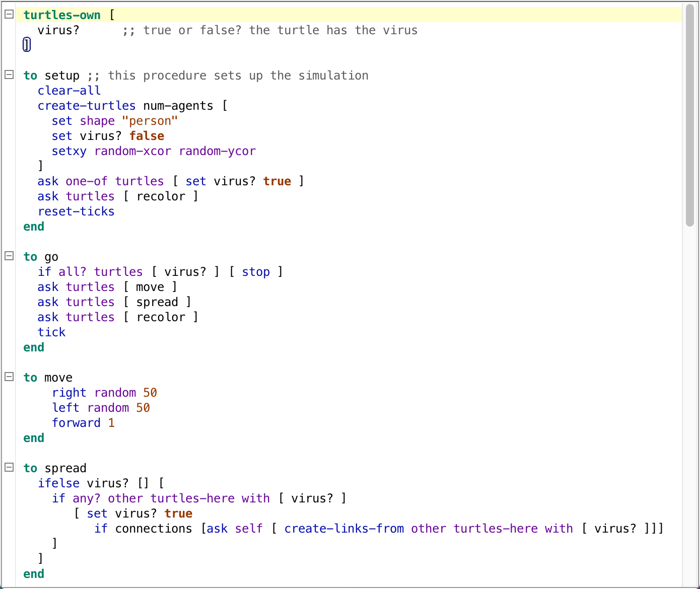Select the word virus? in turtles-own
The image size is (700, 589).
(58, 30)
